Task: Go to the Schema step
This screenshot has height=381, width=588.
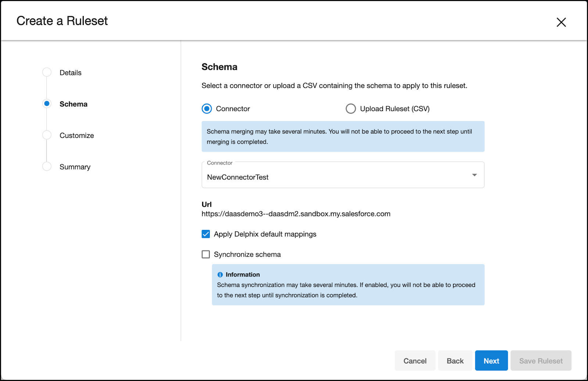Action: (x=73, y=104)
